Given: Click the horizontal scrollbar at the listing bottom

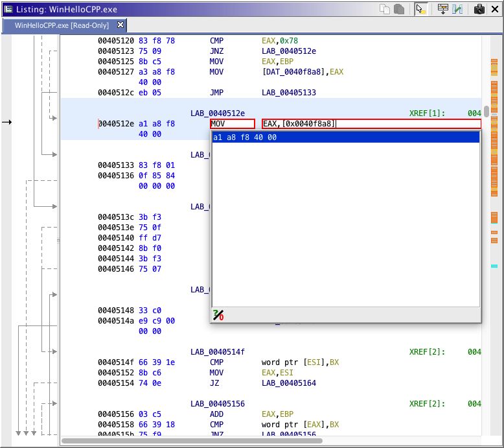Looking at the screenshot, I should click(x=192, y=442).
